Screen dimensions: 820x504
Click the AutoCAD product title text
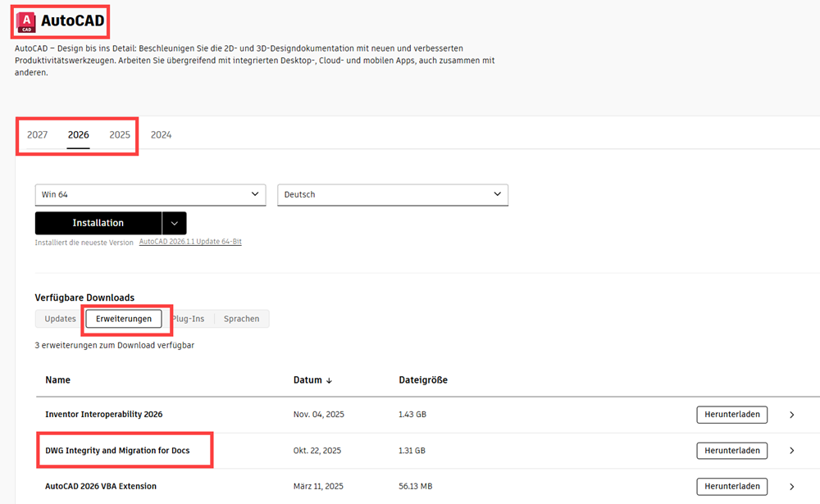73,21
